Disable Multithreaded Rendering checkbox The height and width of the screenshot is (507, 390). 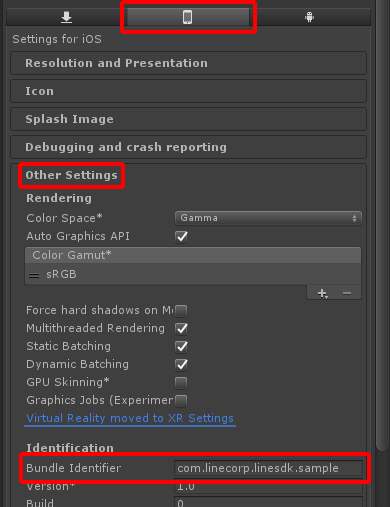(181, 329)
